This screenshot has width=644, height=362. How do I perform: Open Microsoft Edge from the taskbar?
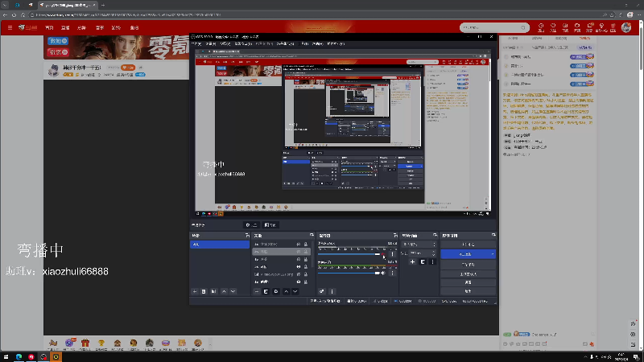point(19,356)
